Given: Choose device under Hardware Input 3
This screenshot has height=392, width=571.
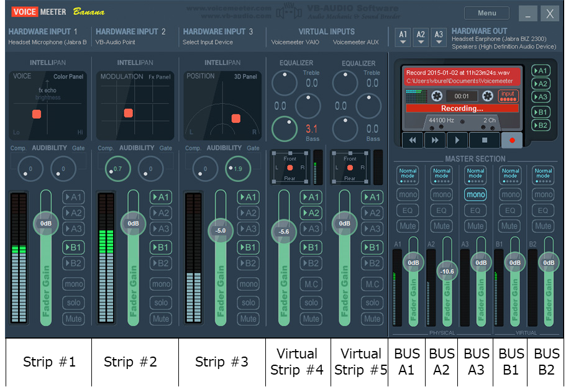Looking at the screenshot, I should (x=208, y=42).
